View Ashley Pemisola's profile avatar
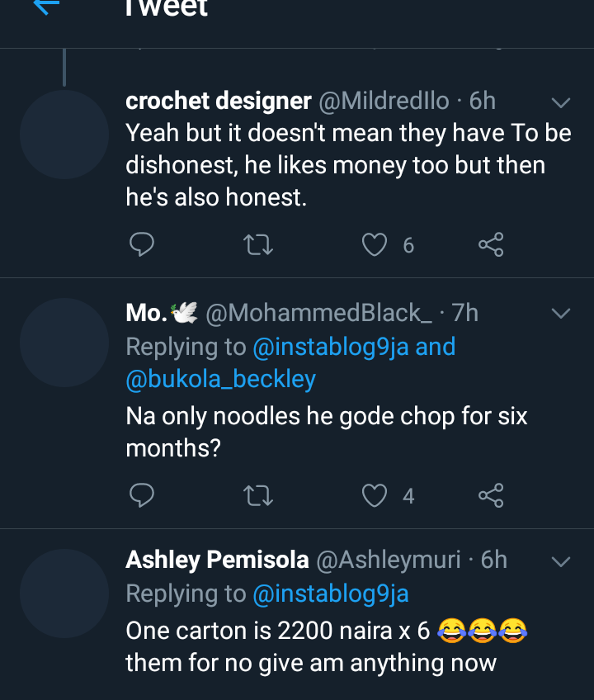 coord(64,593)
